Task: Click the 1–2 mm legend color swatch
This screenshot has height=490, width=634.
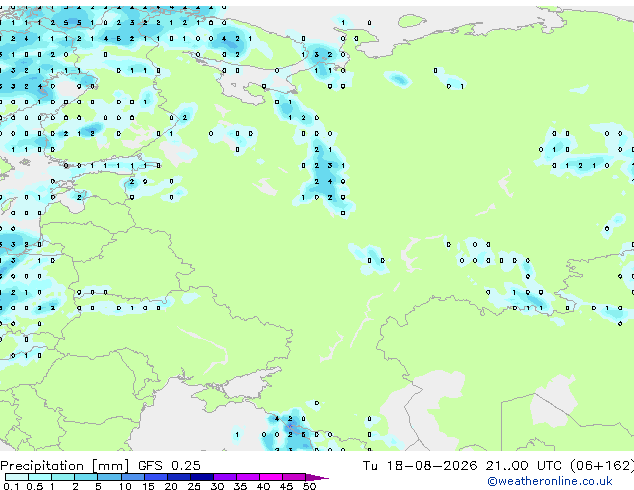Action: click(63, 477)
